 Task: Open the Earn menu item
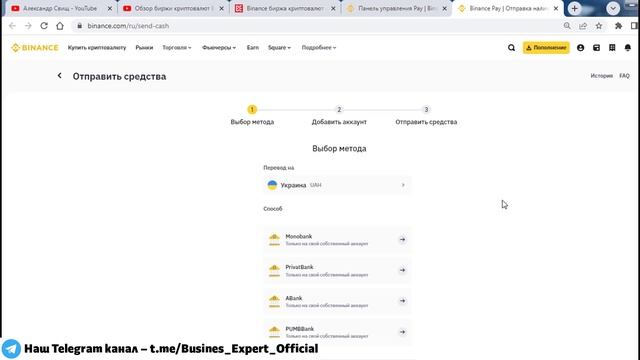[253, 48]
